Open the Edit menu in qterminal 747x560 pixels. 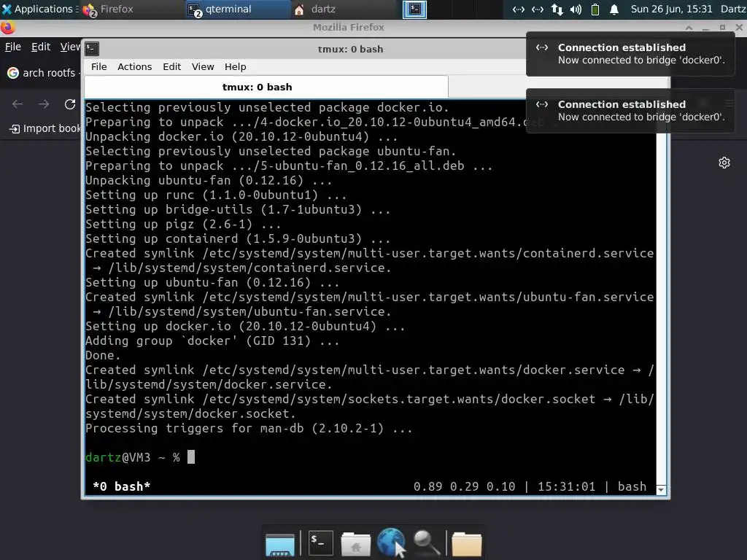tap(171, 66)
